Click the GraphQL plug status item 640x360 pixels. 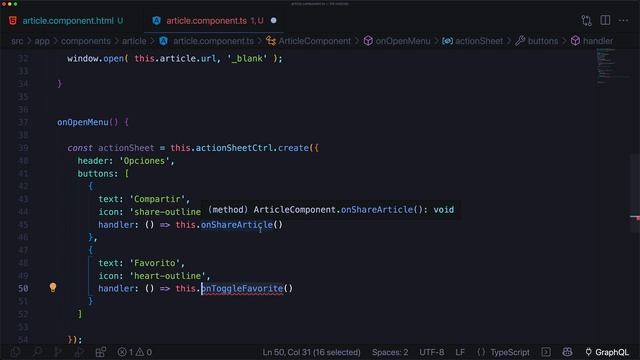click(607, 352)
